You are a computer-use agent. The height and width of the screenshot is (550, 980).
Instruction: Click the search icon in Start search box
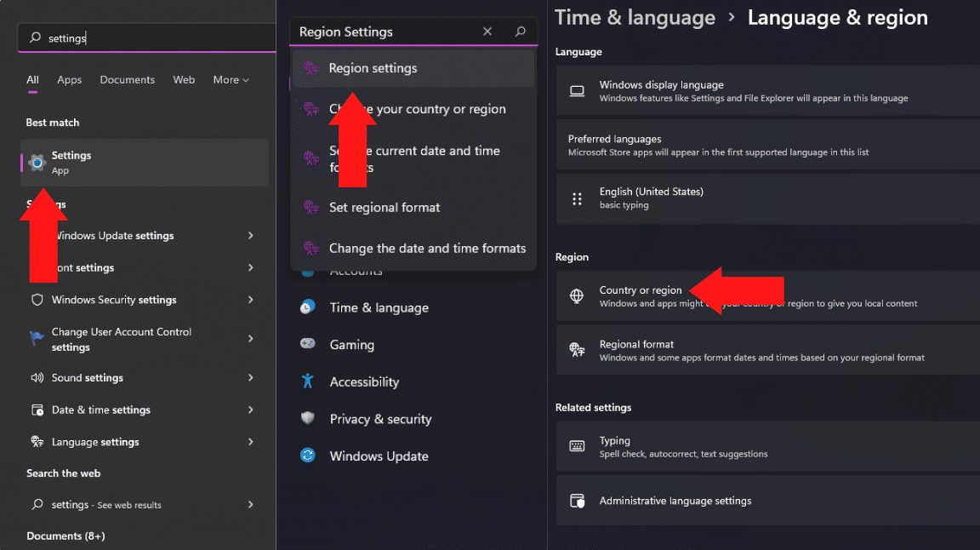coord(36,37)
